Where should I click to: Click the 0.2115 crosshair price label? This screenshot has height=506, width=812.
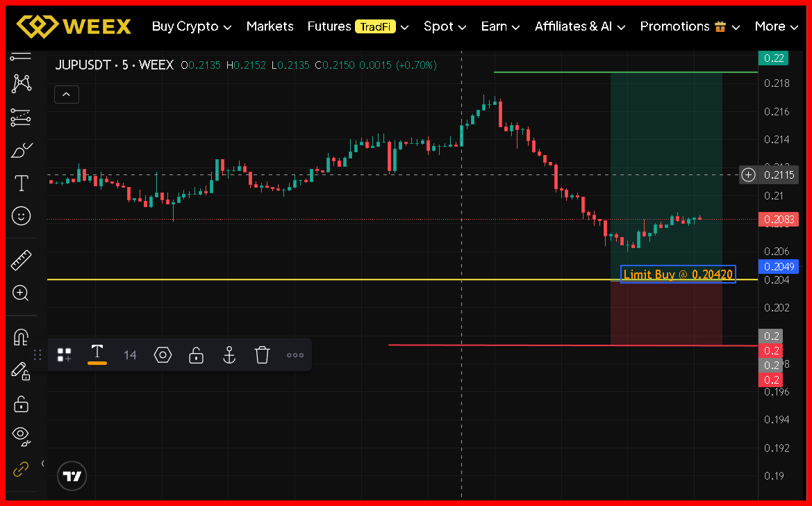(779, 175)
